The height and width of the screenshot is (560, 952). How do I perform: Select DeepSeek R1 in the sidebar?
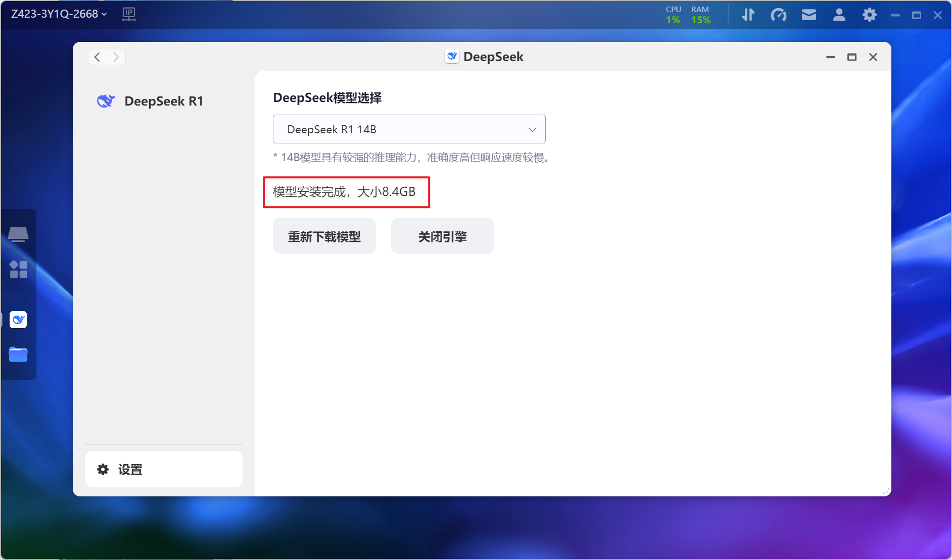pos(164,101)
